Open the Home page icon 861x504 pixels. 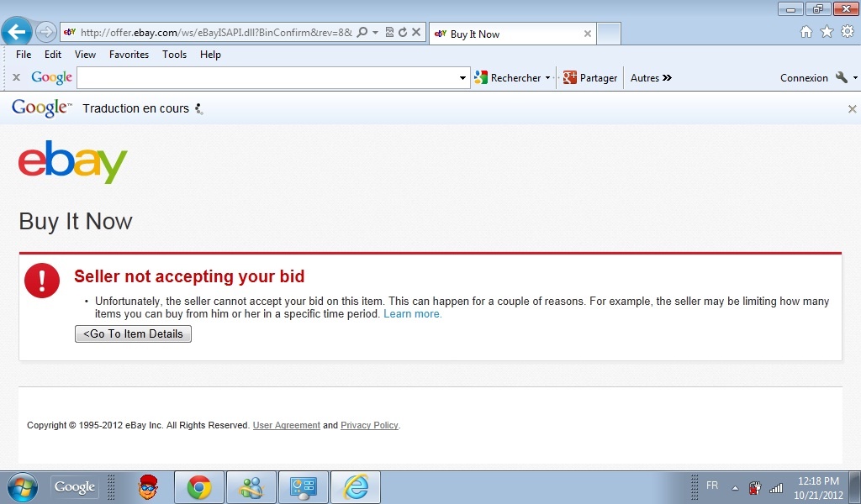point(806,32)
